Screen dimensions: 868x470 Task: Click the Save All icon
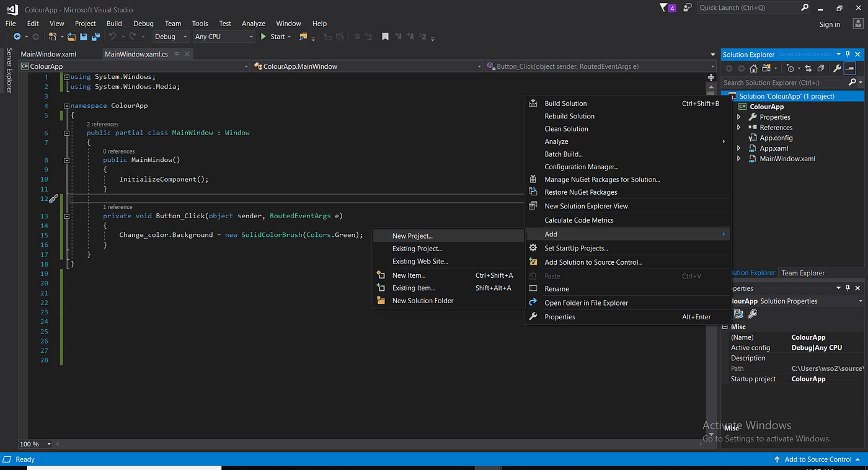pos(96,37)
